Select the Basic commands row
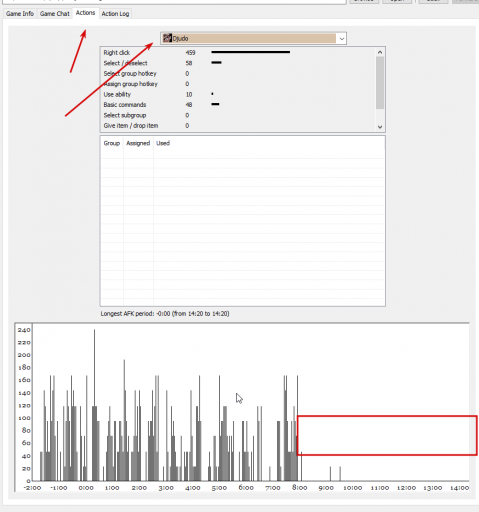Image resolution: width=479 pixels, height=512 pixels. pyautogui.click(x=238, y=105)
